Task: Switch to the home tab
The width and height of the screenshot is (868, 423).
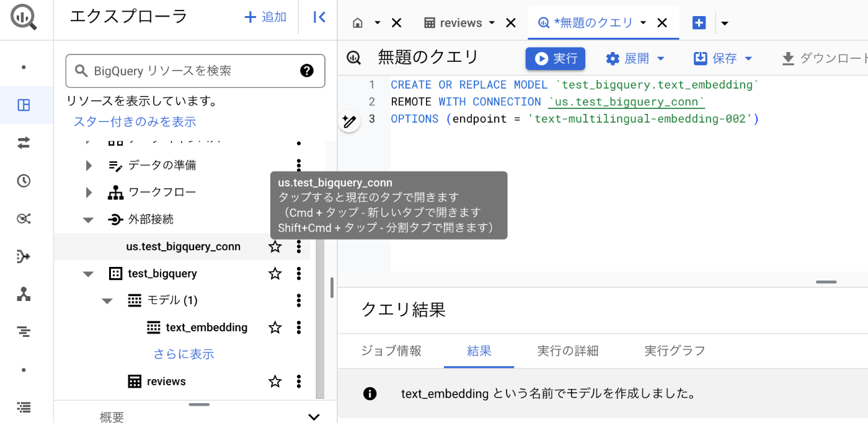Action: click(358, 23)
